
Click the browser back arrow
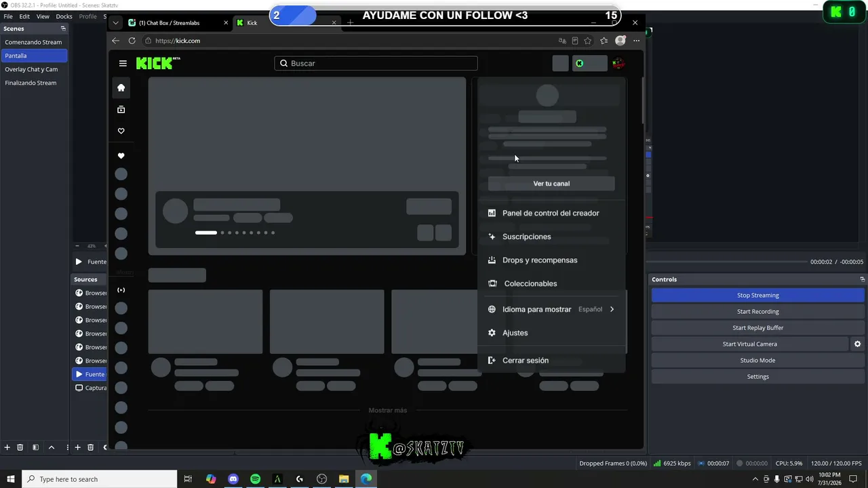tap(115, 41)
